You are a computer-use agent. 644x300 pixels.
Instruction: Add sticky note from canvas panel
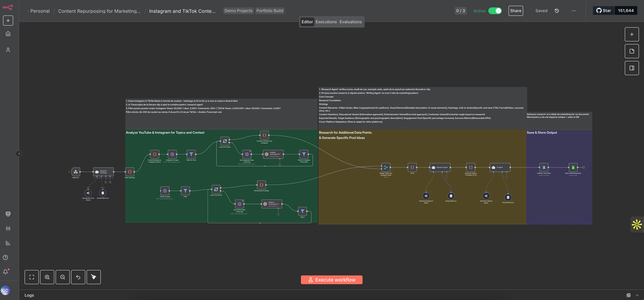point(632,51)
